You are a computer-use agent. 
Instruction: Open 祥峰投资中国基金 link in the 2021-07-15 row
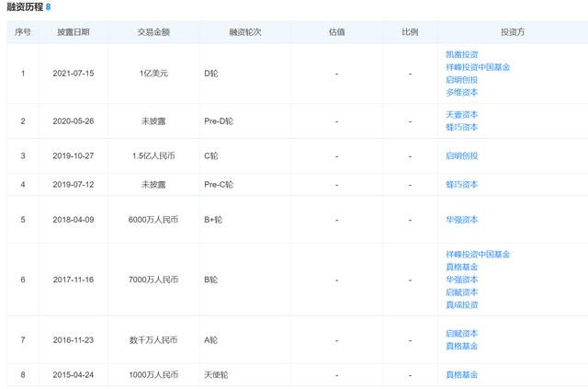click(x=478, y=67)
